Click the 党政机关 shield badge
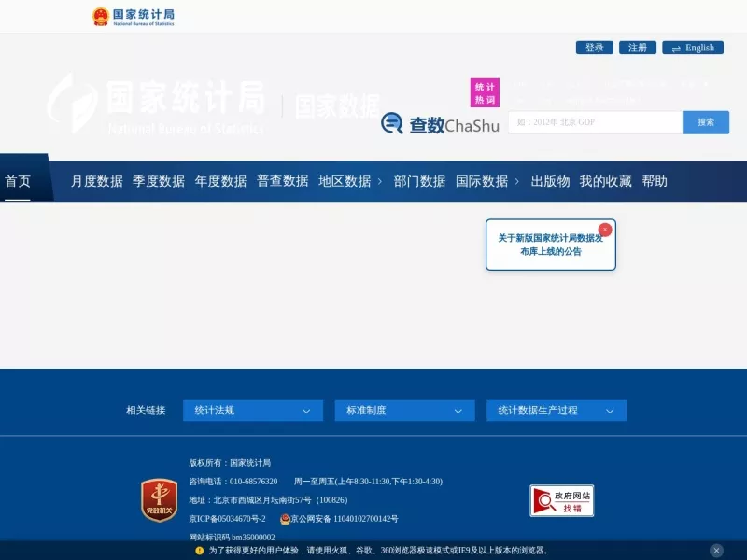The image size is (747, 560). (x=159, y=500)
